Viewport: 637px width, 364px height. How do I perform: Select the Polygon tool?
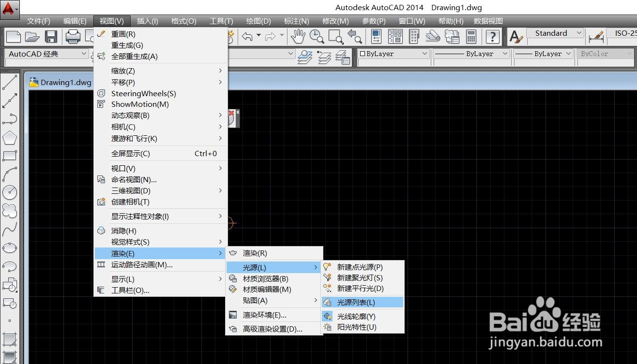pos(10,138)
